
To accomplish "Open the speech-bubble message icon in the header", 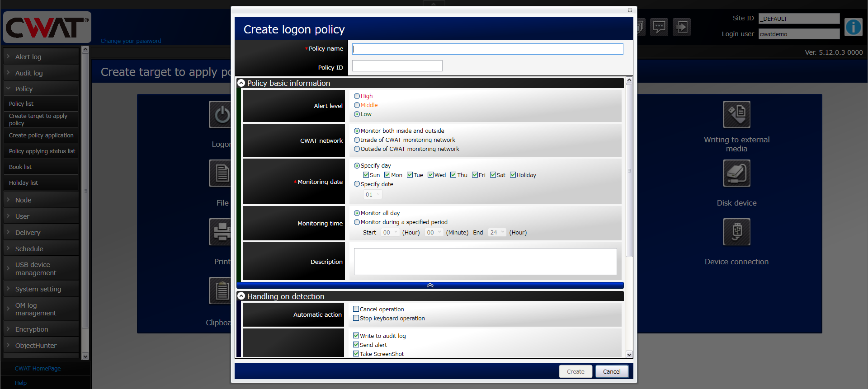I will pos(659,27).
